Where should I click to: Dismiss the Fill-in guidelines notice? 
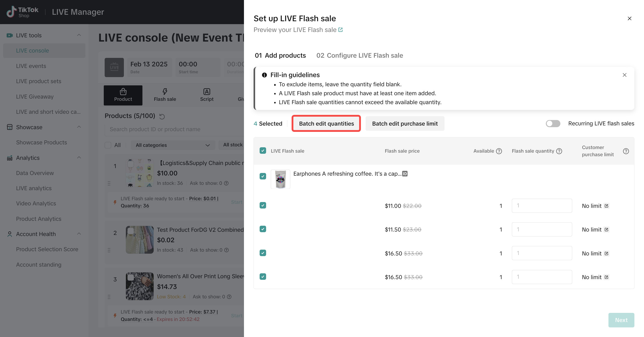[x=625, y=75]
